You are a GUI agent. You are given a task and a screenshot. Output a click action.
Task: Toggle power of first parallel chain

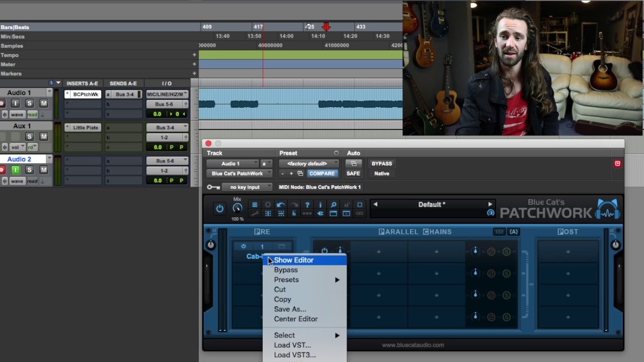tap(325, 250)
